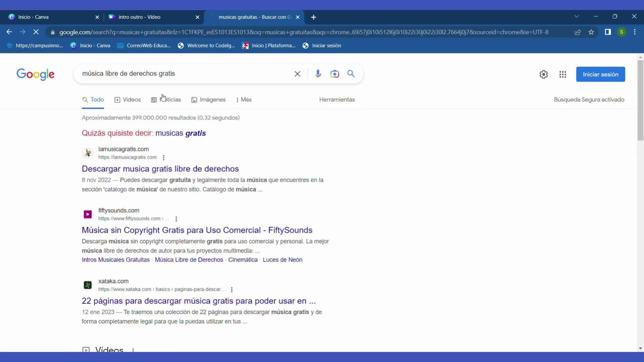Open search by image camera icon
644x362 pixels.
[334, 74]
